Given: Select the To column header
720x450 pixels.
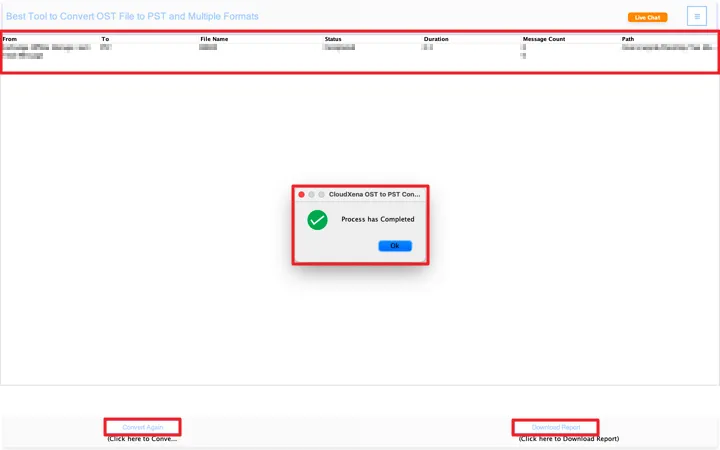Looking at the screenshot, I should click(x=105, y=39).
